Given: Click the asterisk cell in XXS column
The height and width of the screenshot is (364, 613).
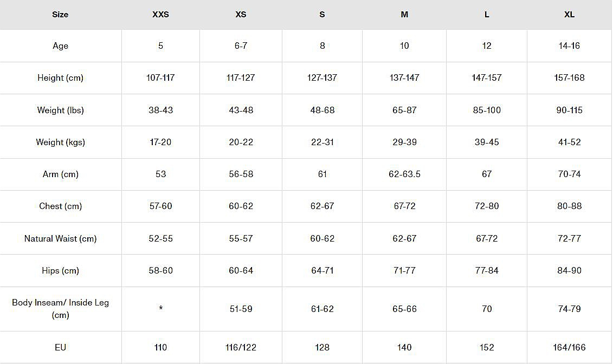Looking at the screenshot, I should click(x=160, y=309).
